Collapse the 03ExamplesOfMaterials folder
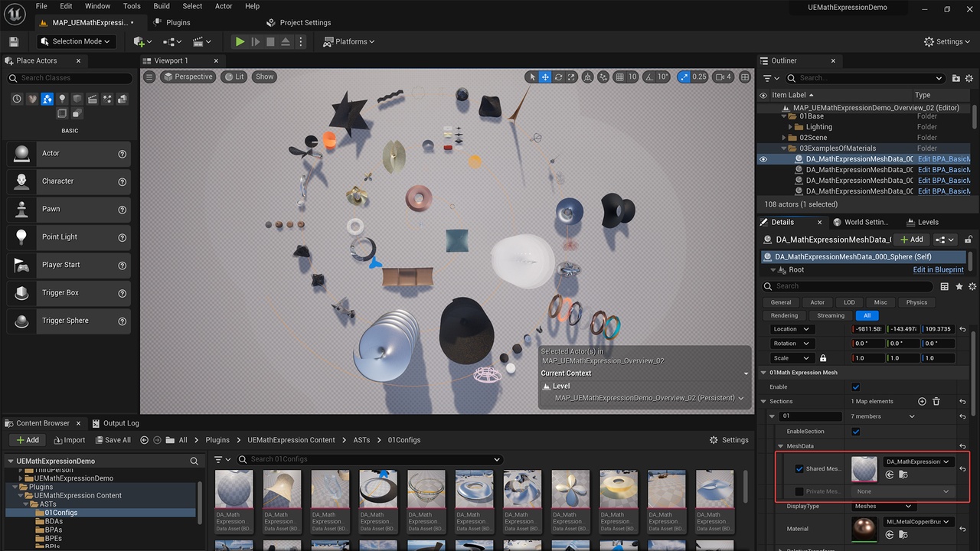 [784, 148]
